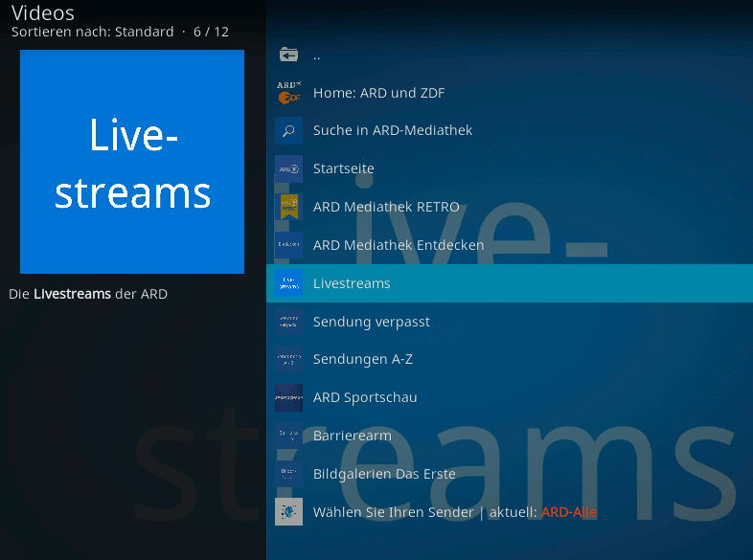Click the Startseite ARD icon
This screenshot has height=560, width=753.
coord(288,168)
